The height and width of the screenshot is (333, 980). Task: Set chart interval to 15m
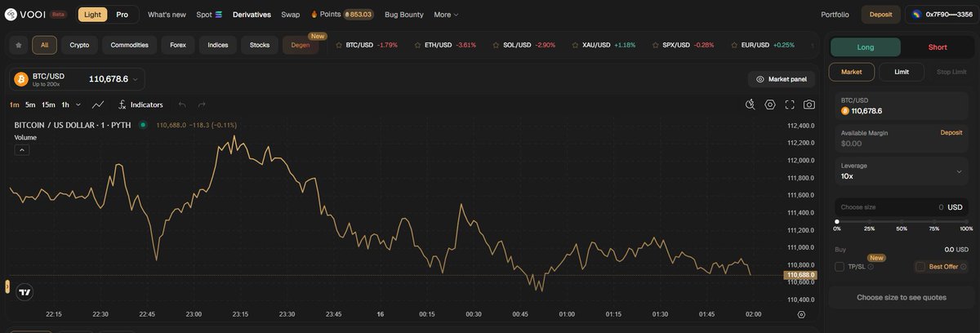click(48, 104)
